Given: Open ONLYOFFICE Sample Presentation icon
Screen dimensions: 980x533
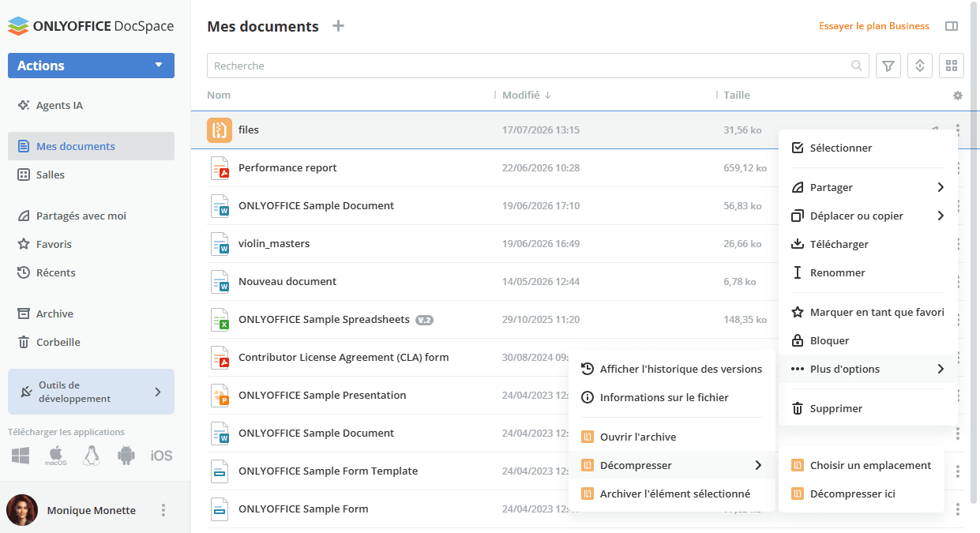Looking at the screenshot, I should (220, 395).
